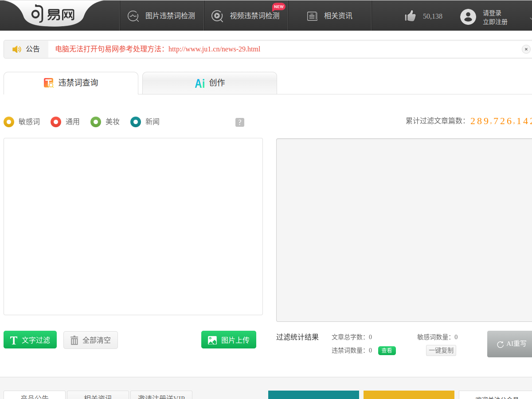
Task: Click the AI重写 button
Action: (510, 344)
